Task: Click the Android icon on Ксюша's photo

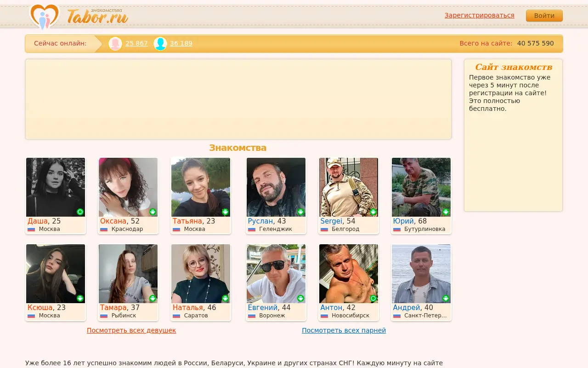Action: 80,298
